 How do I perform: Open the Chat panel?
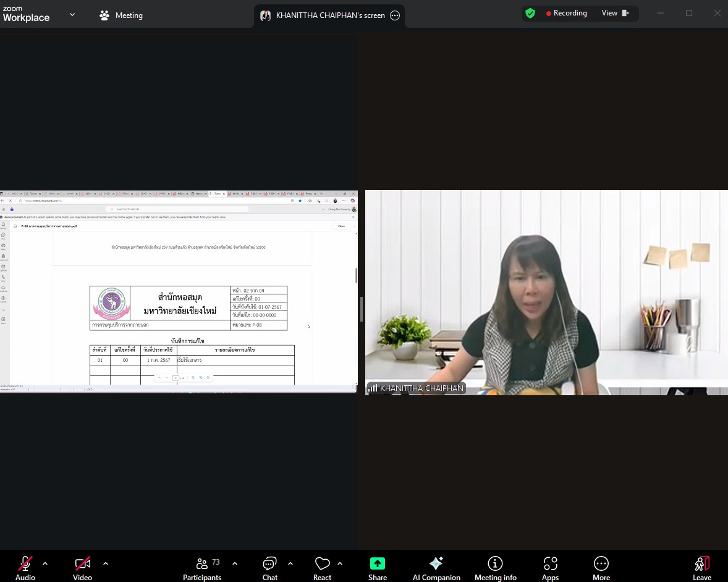pos(269,568)
